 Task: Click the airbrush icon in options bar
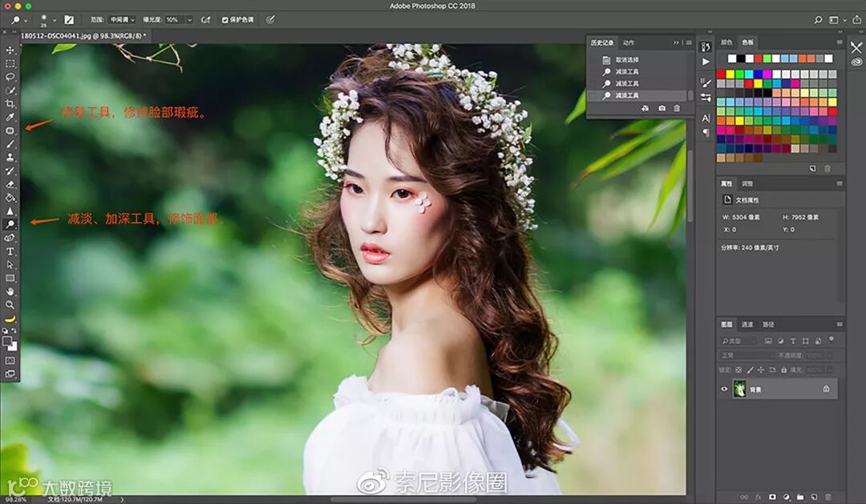[x=205, y=20]
